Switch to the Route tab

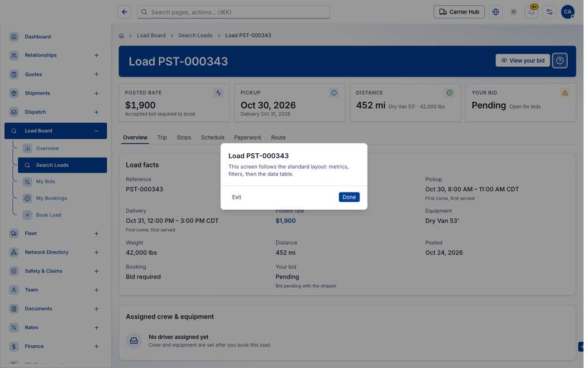278,137
